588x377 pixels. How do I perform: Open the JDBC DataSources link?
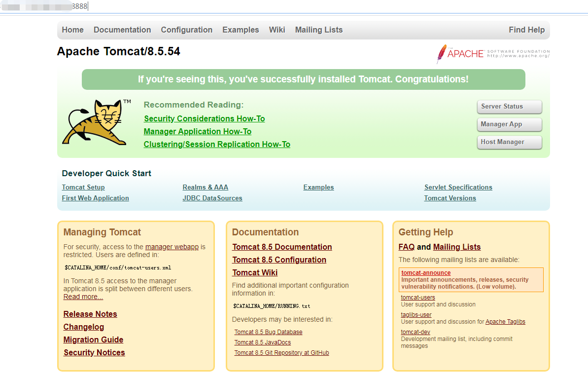pyautogui.click(x=212, y=198)
